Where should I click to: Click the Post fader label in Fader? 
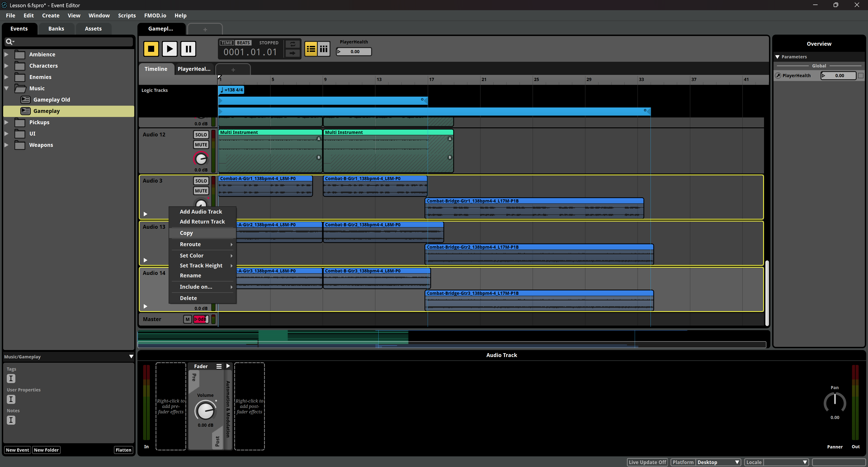[217, 441]
